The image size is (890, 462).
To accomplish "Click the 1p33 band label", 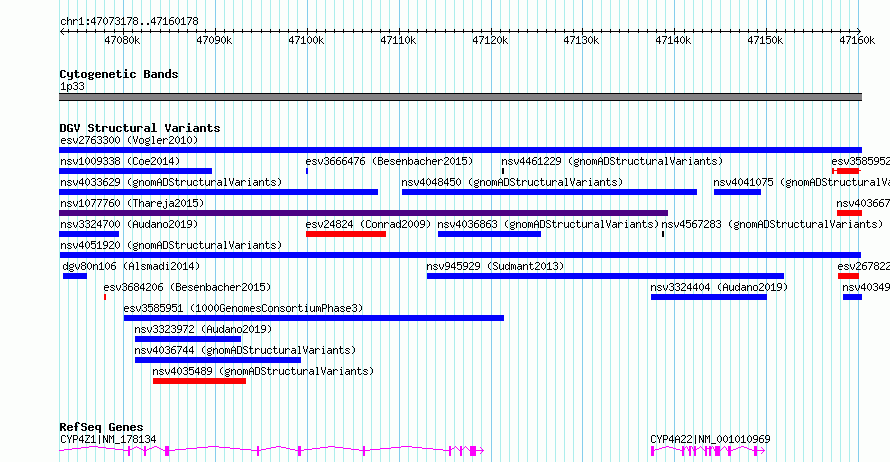I will tap(72, 87).
